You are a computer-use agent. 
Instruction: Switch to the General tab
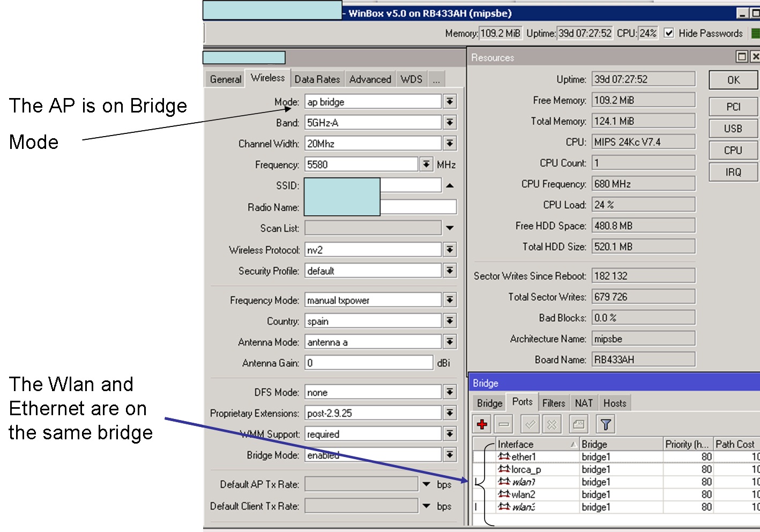226,79
